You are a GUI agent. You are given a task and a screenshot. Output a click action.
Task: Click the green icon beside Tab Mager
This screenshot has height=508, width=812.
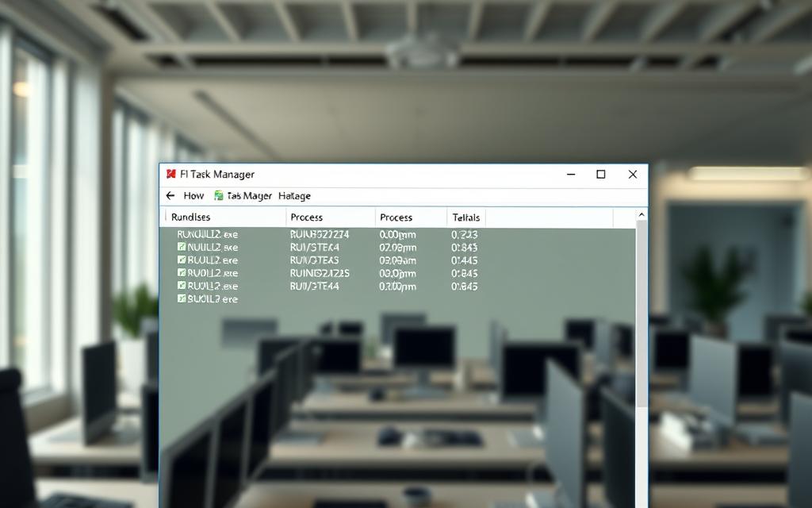coord(218,196)
